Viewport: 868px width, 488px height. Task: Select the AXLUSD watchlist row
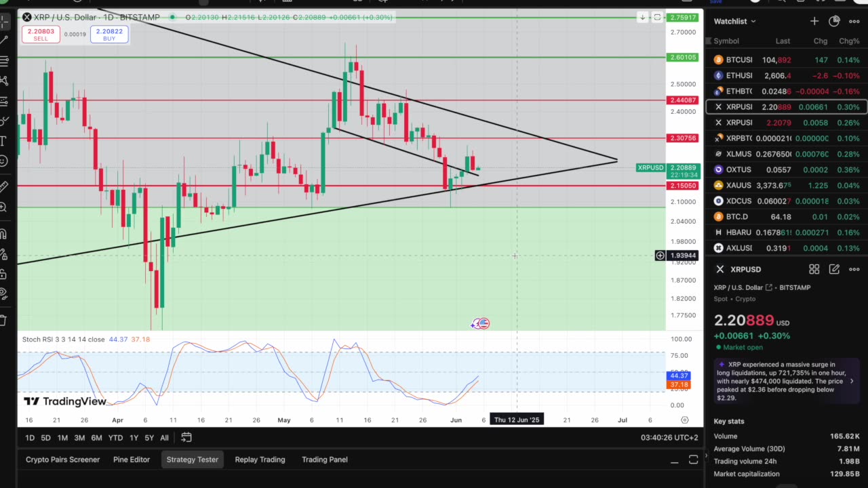tap(787, 248)
